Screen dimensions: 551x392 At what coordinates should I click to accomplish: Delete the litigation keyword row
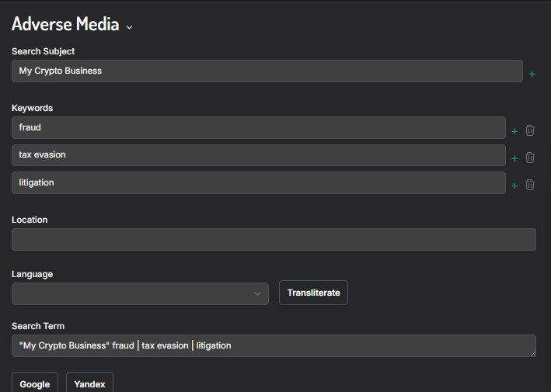tap(530, 185)
